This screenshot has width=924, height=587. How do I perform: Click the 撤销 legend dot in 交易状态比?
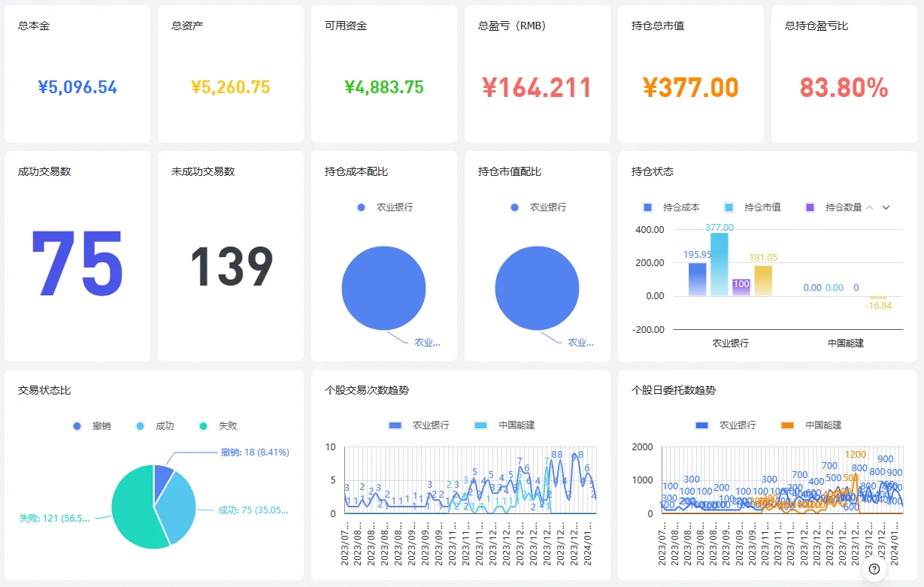tap(77, 426)
